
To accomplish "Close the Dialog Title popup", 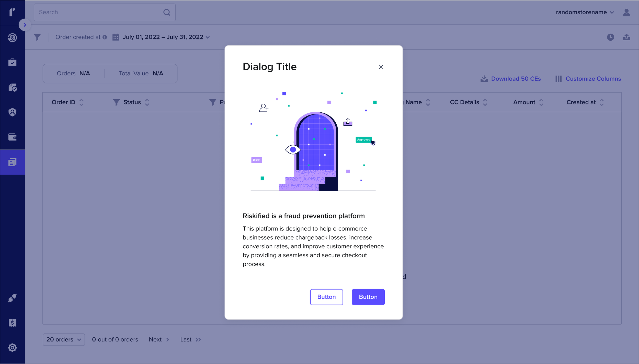I will (x=381, y=67).
